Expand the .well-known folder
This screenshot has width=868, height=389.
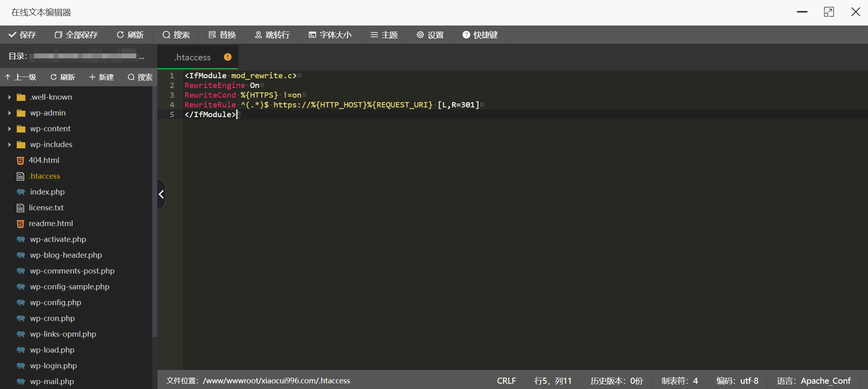click(10, 97)
